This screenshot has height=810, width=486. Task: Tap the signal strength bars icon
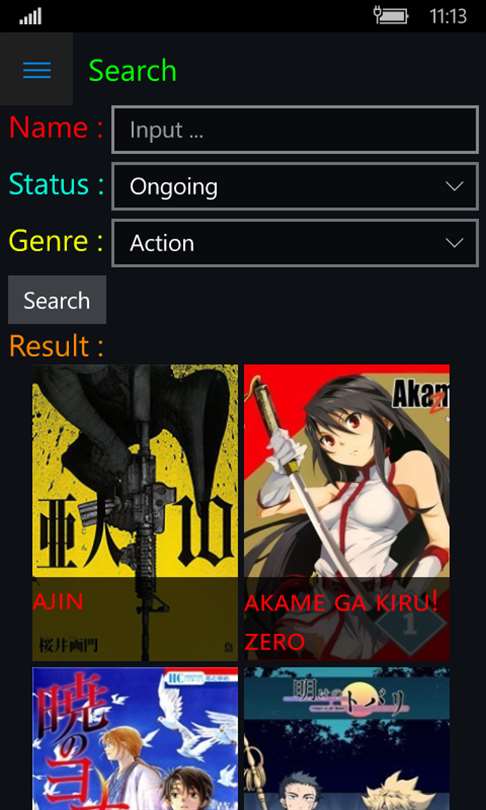tap(30, 17)
